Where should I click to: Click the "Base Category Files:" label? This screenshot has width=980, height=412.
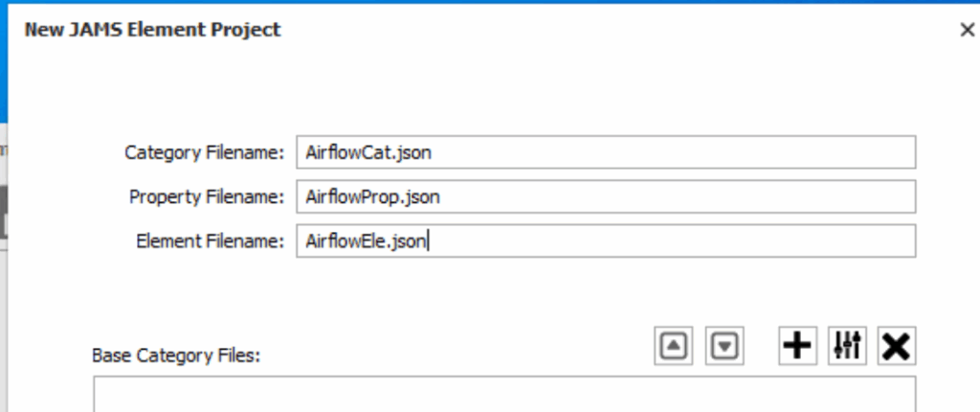pyautogui.click(x=176, y=355)
